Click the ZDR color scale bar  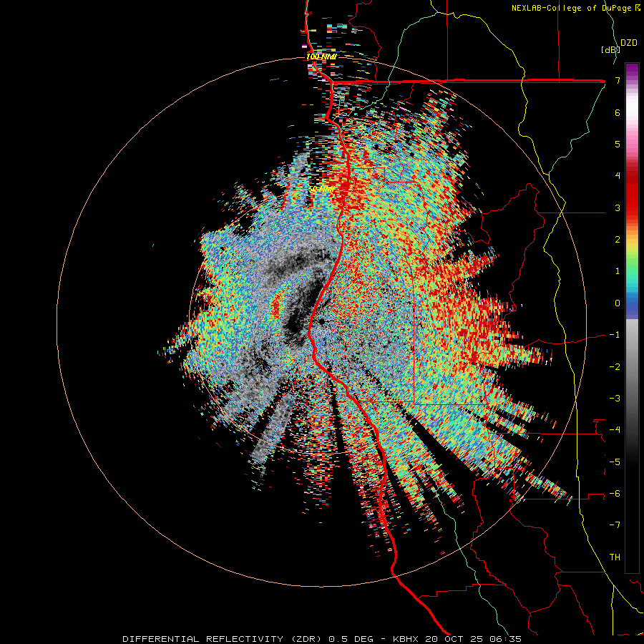coord(632,318)
